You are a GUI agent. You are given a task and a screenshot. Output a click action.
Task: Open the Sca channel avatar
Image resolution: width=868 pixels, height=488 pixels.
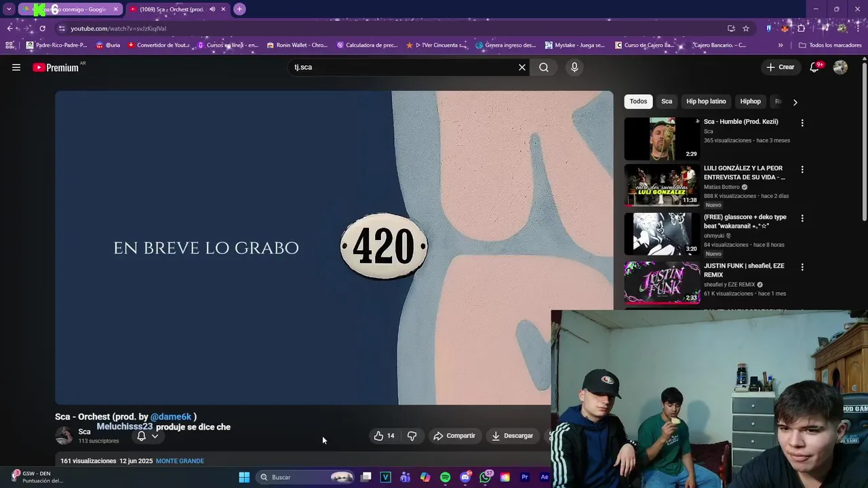[64, 435]
